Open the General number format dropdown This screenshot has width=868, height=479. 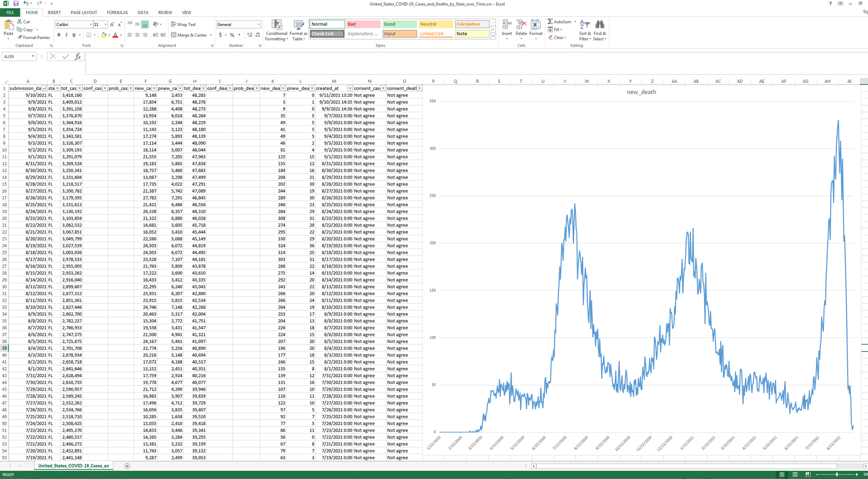[259, 25]
